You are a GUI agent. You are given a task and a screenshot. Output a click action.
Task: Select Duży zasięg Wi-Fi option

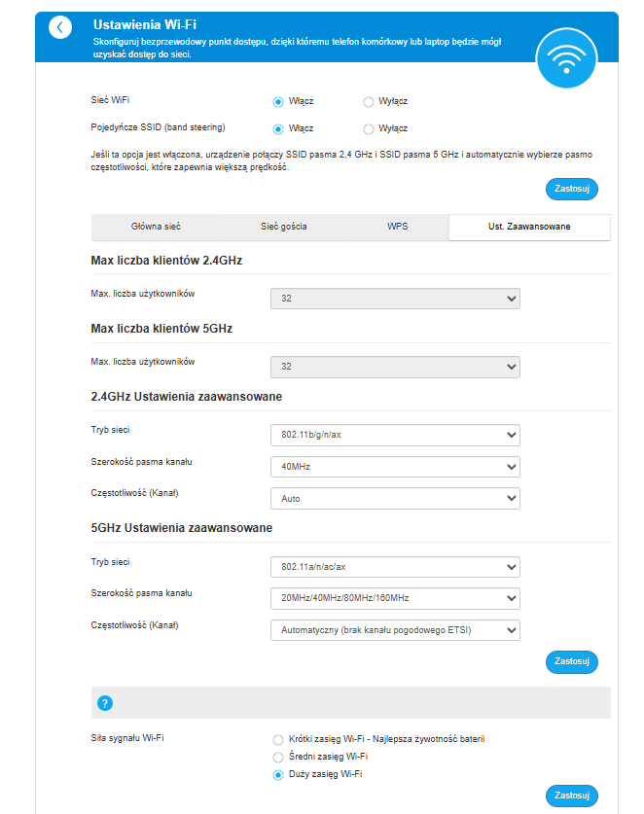(278, 774)
